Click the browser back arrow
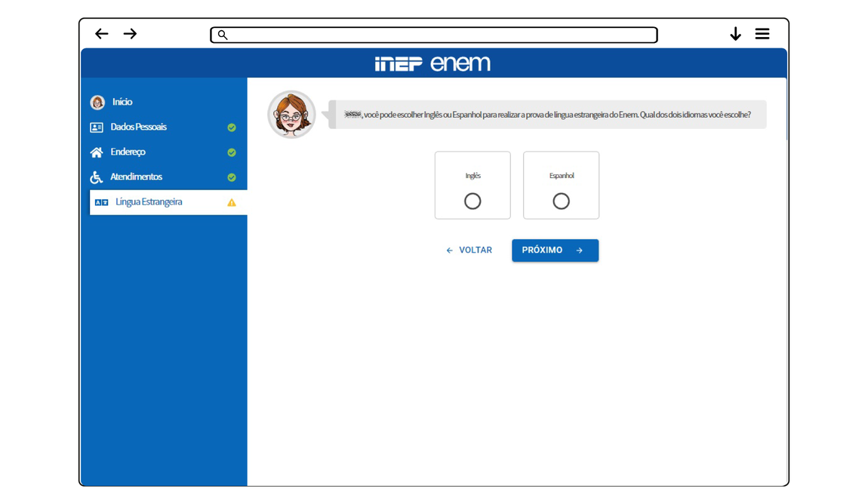Viewport: 868px width, 504px height. click(x=102, y=34)
